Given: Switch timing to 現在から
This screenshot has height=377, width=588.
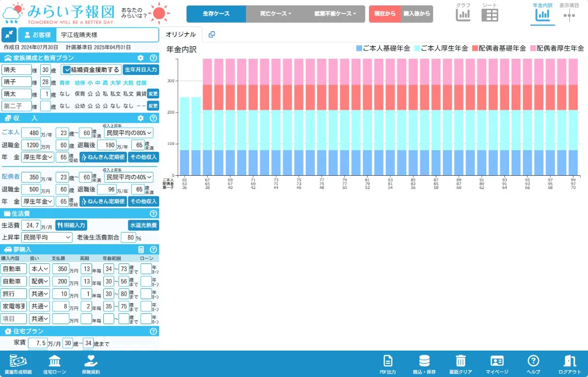Looking at the screenshot, I should [x=385, y=14].
